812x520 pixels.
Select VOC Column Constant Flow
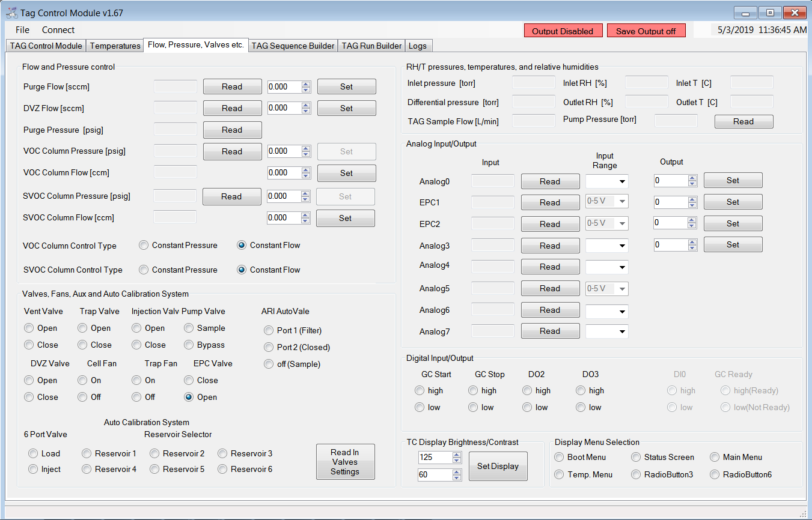(x=269, y=245)
